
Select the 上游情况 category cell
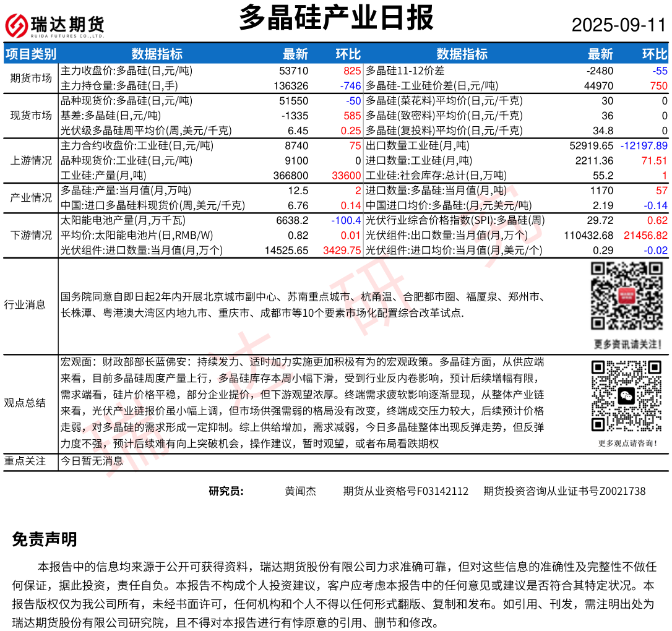coord(31,160)
